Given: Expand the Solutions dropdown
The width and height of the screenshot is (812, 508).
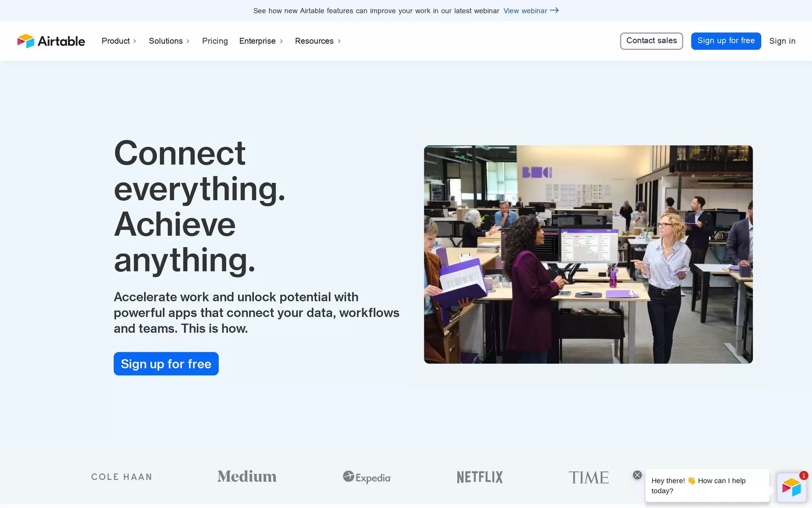Looking at the screenshot, I should pyautogui.click(x=169, y=41).
